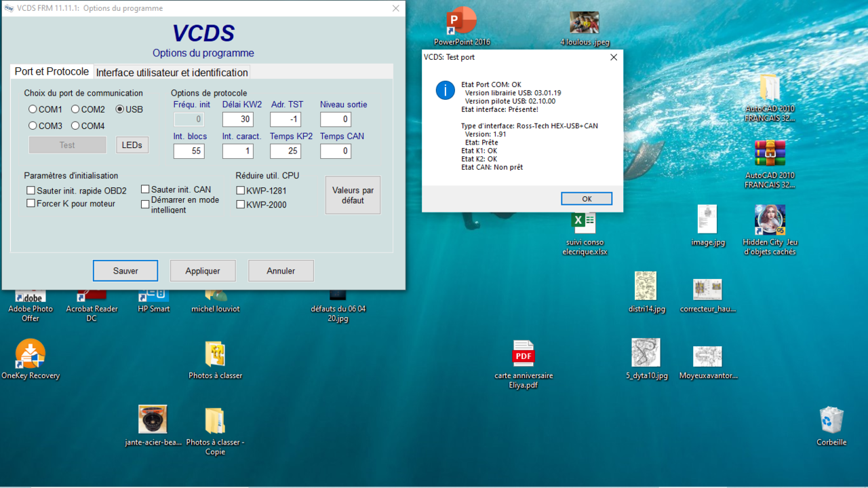Open the PowerPoint 2016 desktop shortcut
868x488 pixels.
tap(461, 22)
